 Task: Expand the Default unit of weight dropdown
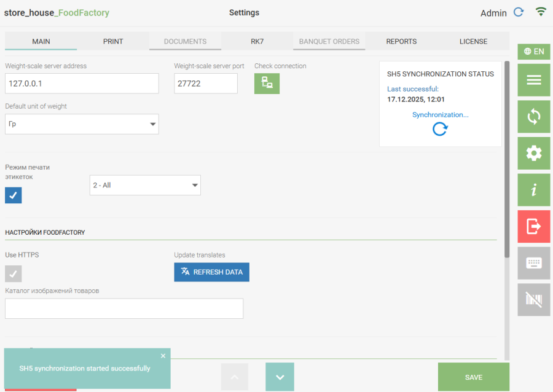(82, 124)
